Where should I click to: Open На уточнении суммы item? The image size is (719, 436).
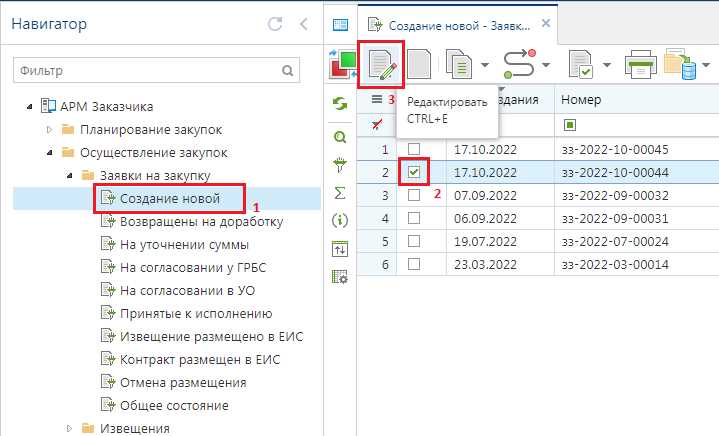[x=184, y=244]
